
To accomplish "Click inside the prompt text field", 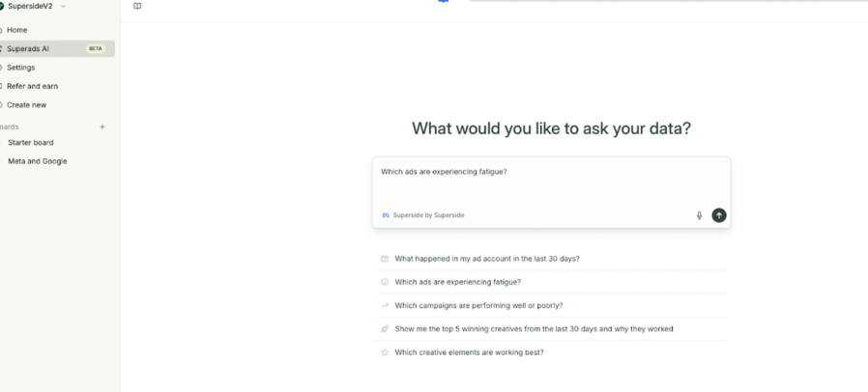I will coord(551,183).
